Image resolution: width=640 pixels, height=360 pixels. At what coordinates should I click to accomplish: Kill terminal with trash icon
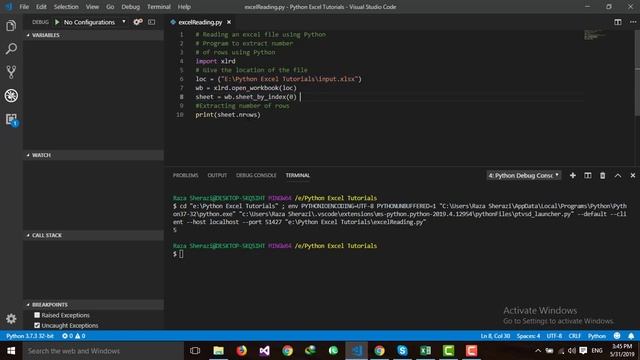pyautogui.click(x=602, y=176)
